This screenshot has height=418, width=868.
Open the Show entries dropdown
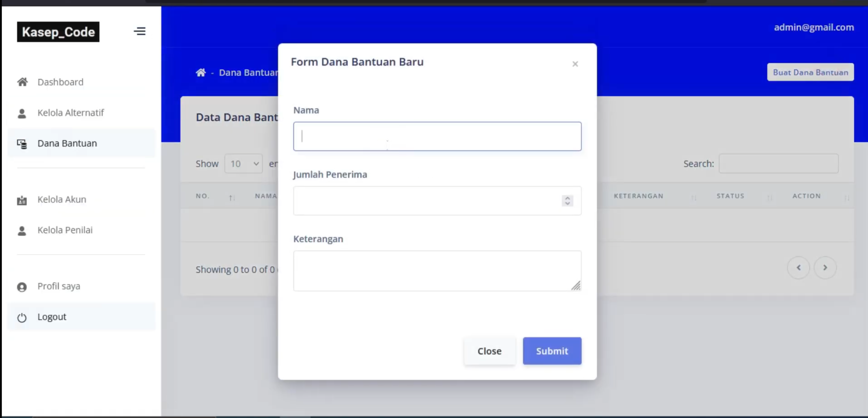tap(243, 164)
